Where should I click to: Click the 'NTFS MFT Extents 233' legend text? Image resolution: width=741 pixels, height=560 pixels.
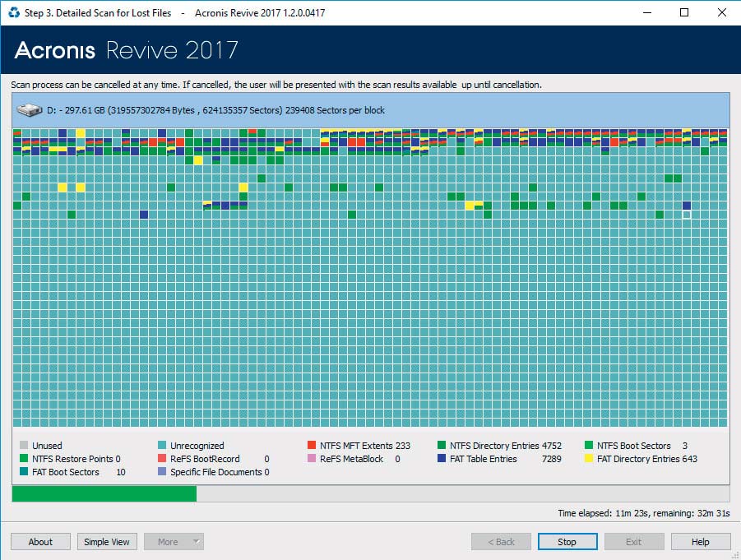click(365, 446)
